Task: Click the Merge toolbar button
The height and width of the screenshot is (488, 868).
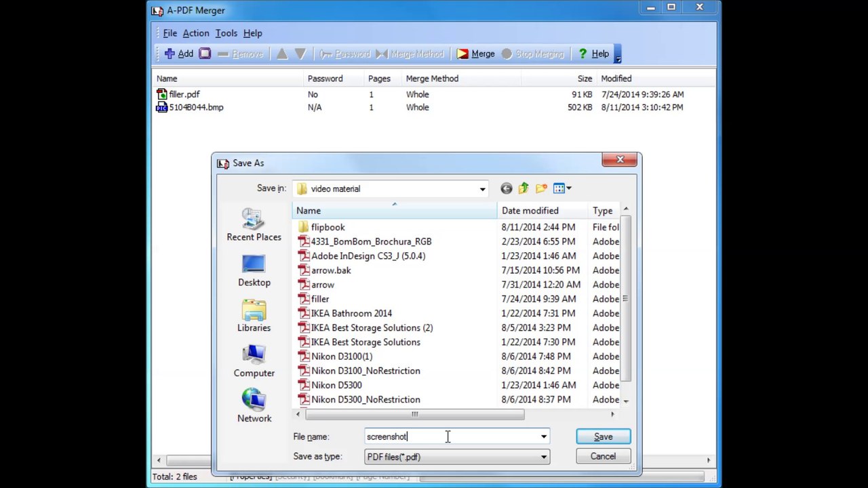Action: (475, 54)
